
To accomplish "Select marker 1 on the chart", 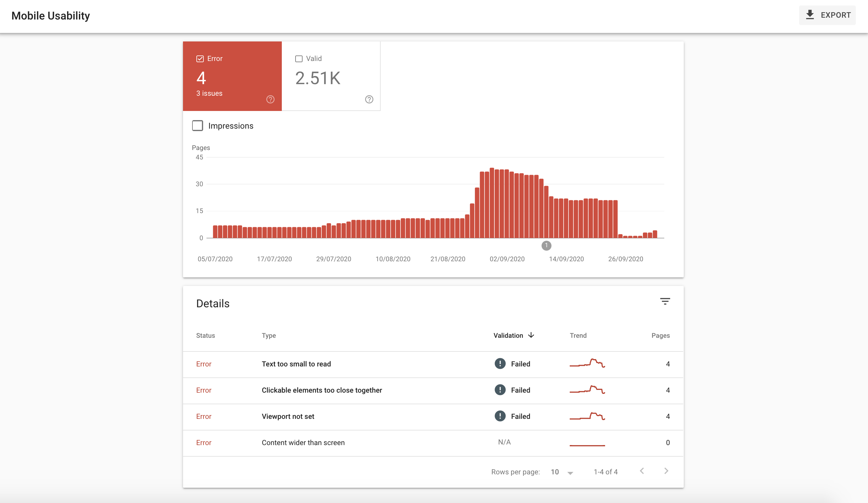I will (x=546, y=245).
